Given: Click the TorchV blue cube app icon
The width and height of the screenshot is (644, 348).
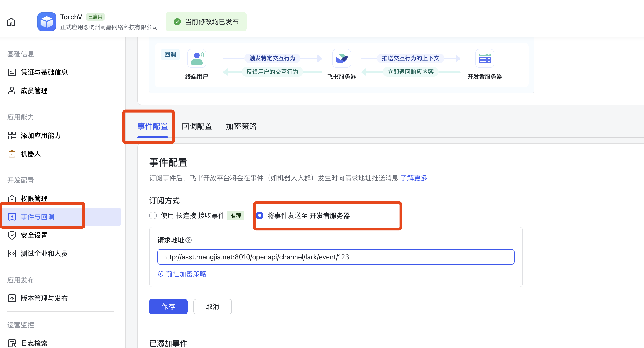Looking at the screenshot, I should pos(47,22).
